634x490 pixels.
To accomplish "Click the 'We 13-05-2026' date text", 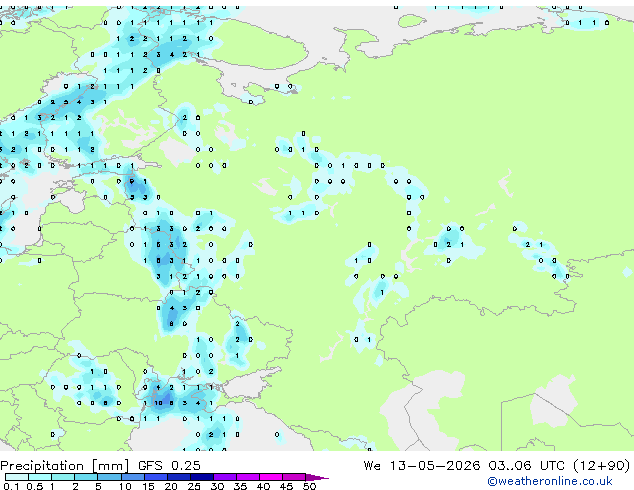I will [x=422, y=466].
